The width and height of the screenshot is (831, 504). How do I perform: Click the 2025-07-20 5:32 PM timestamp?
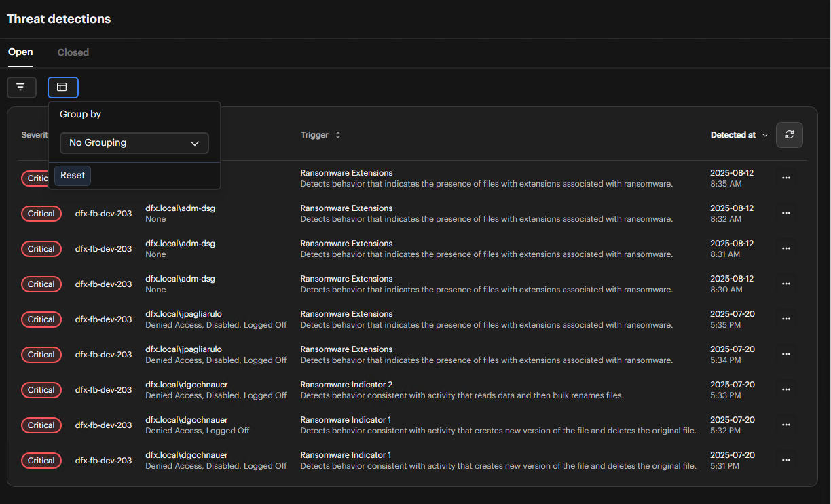732,425
